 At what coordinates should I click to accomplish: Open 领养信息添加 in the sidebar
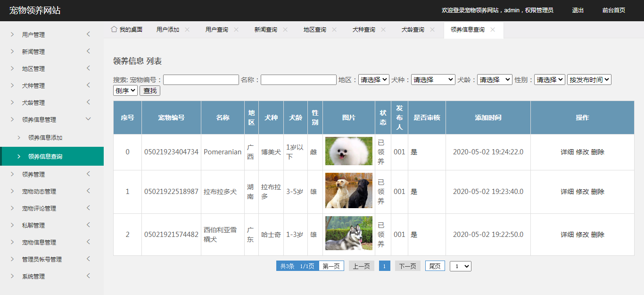tap(45, 138)
